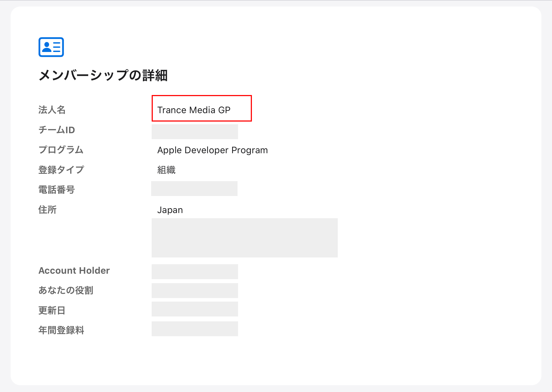Select the Japan address value

[170, 210]
